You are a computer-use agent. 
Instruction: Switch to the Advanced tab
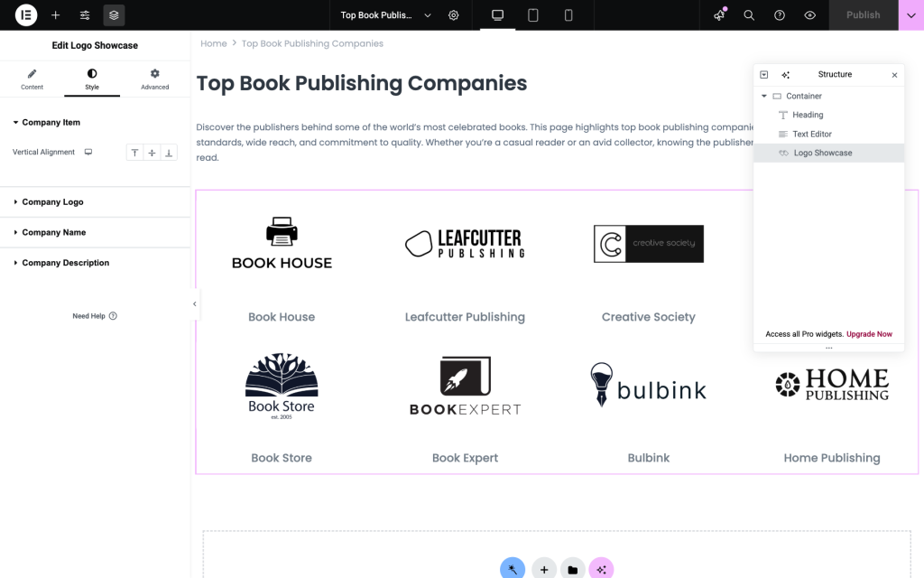pyautogui.click(x=154, y=79)
